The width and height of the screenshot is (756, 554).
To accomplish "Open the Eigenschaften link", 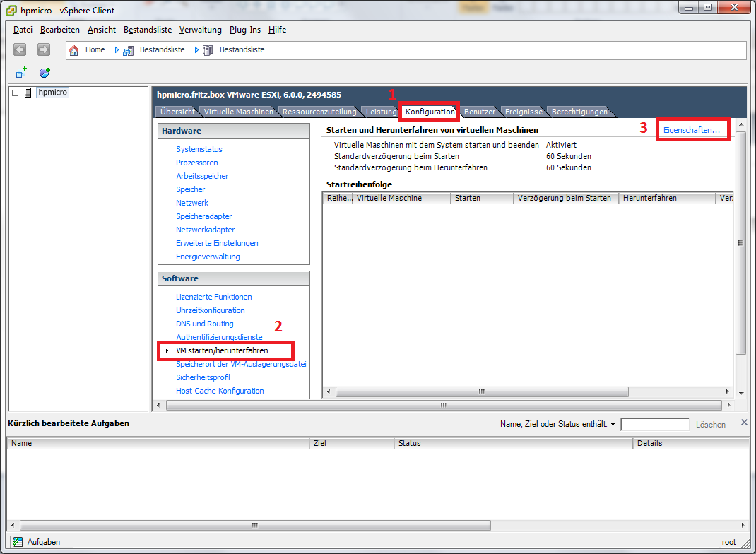I will (691, 131).
